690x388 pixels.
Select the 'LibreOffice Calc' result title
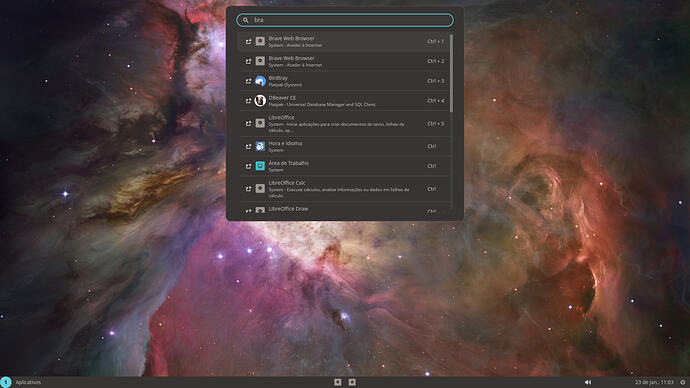pyautogui.click(x=287, y=183)
